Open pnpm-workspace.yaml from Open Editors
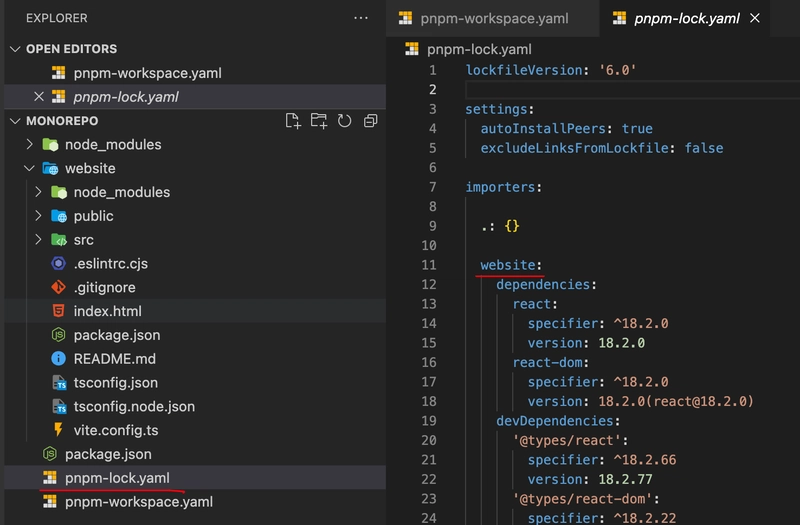 point(195,73)
